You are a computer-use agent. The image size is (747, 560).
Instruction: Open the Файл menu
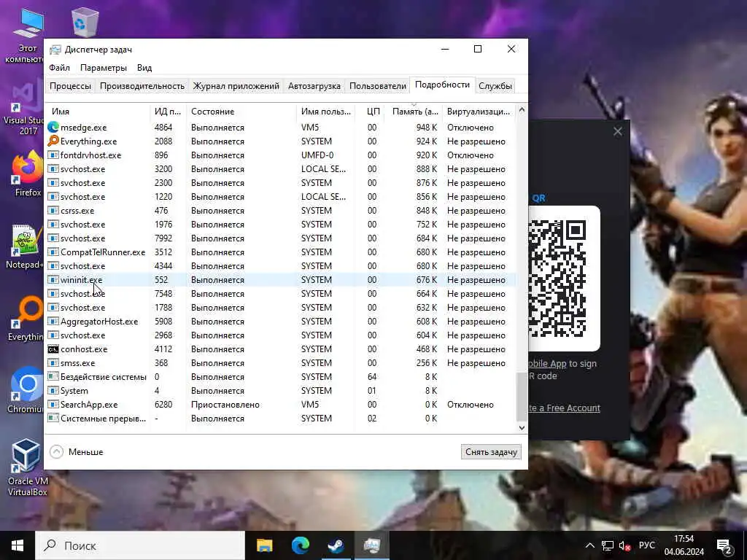[x=60, y=68]
